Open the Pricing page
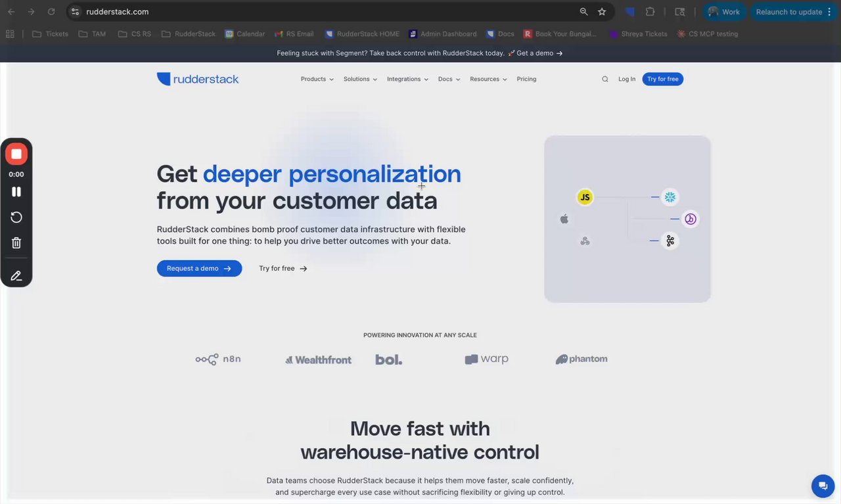Image resolution: width=841 pixels, height=504 pixels. [x=526, y=79]
